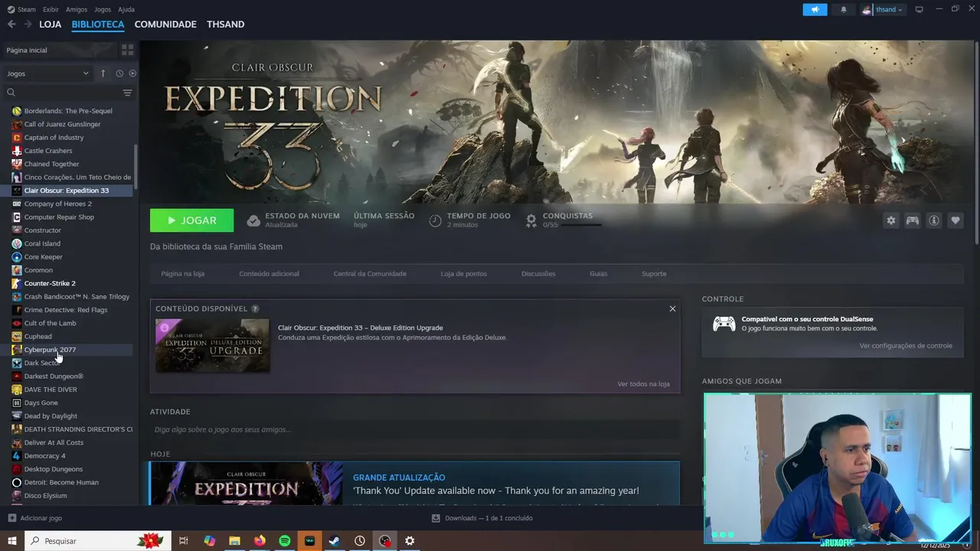
Task: Open the collections grid view icon
Action: [x=127, y=50]
